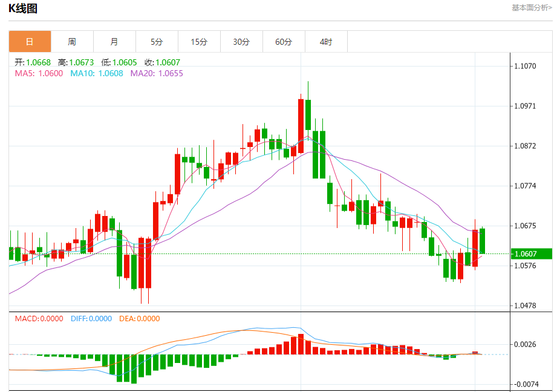Click the 1.0576 price axis label
This screenshot has height=392, width=557.
click(526, 266)
